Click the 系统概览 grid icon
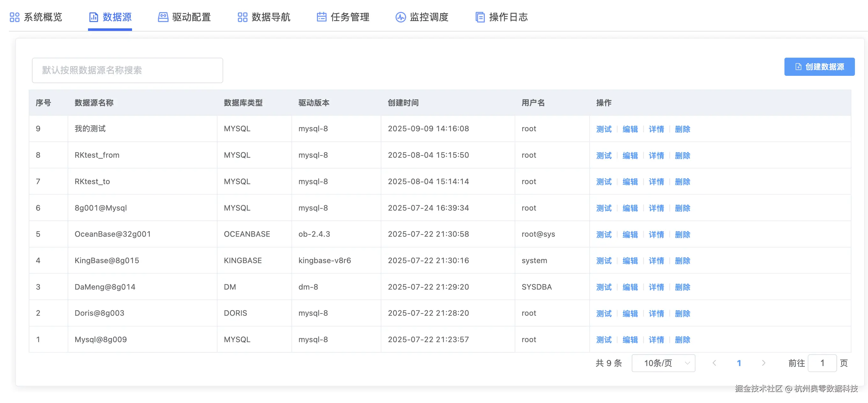Image resolution: width=868 pixels, height=403 pixels. tap(14, 17)
